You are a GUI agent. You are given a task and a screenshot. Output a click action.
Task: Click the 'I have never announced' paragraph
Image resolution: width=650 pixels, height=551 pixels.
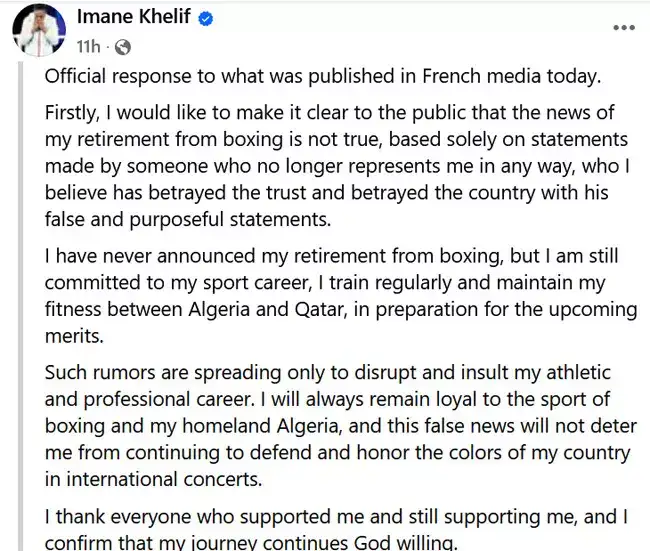[341, 296]
